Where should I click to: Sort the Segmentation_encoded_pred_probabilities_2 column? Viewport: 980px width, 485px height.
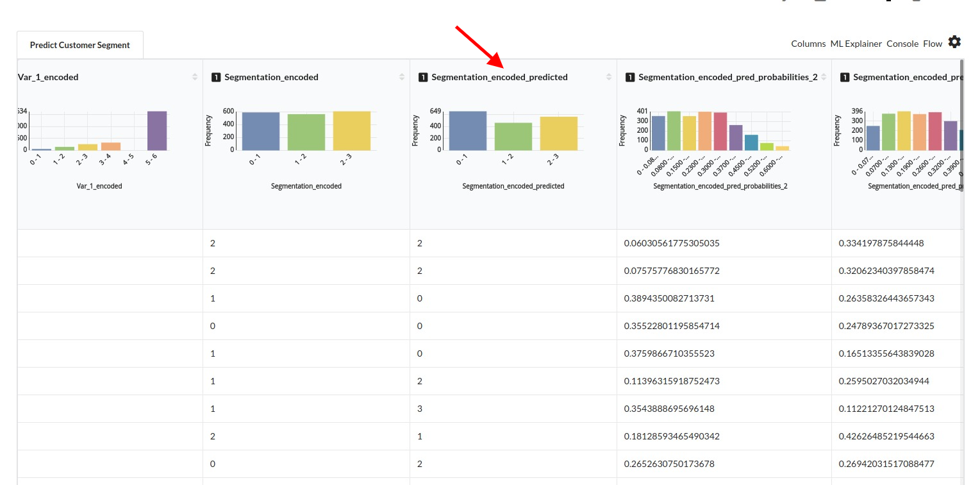824,77
